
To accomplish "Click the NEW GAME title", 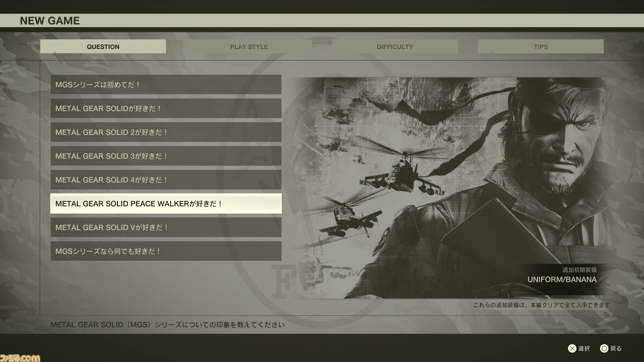I will pos(50,20).
